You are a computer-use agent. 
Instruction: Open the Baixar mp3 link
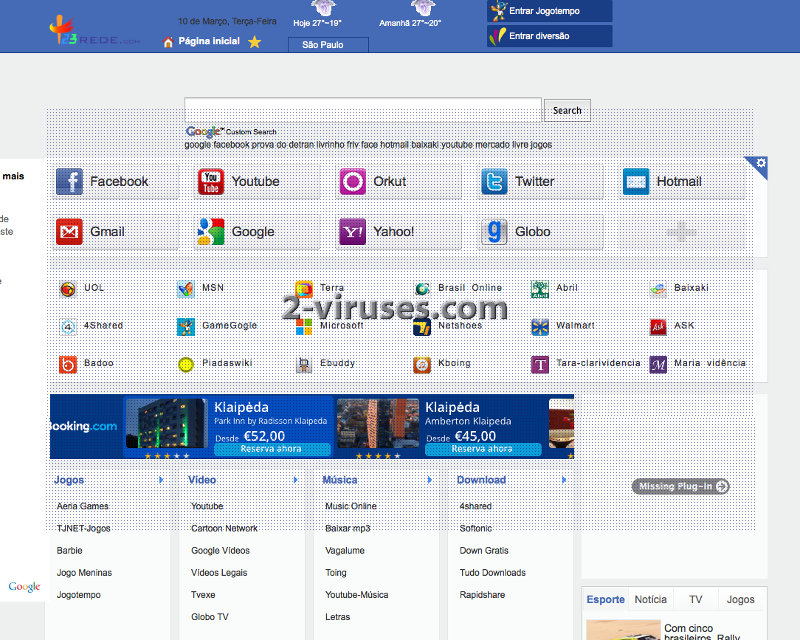click(x=347, y=529)
